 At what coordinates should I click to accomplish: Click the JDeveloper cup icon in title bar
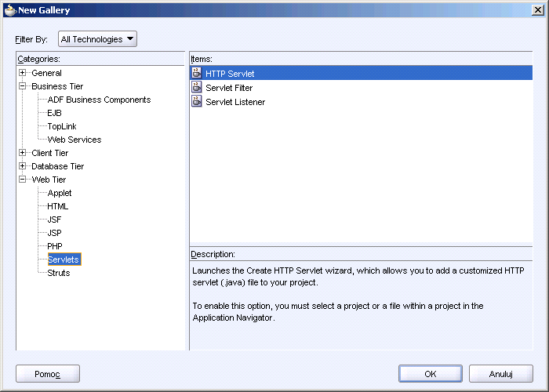10,10
